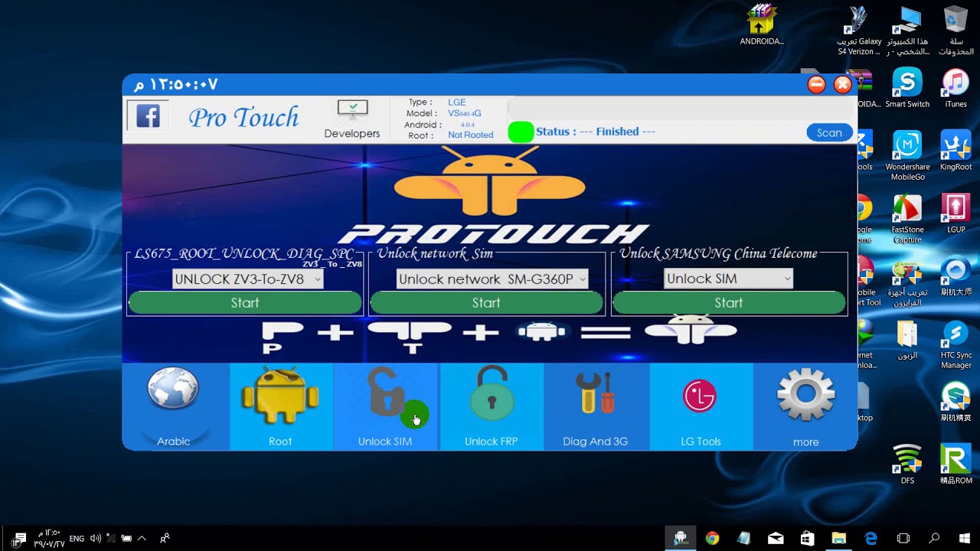Open taskbar search magnifier
The width and height of the screenshot is (980, 551).
[x=934, y=539]
